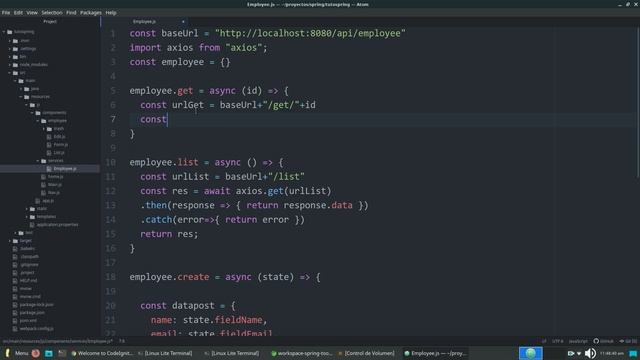Viewport: 640px width, 360px height.
Task: Launch Firefox from the taskbar
Action: coord(36,353)
